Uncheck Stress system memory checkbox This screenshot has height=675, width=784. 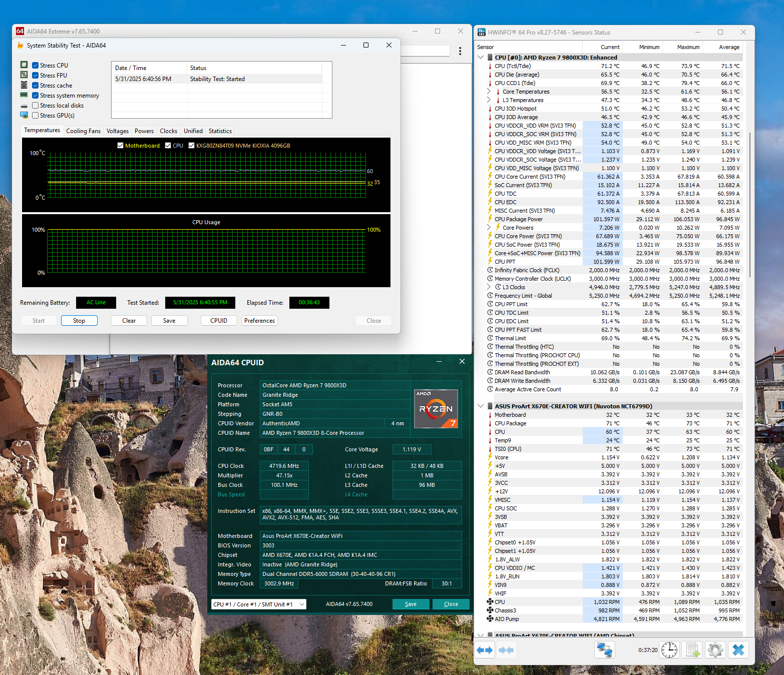36,95
